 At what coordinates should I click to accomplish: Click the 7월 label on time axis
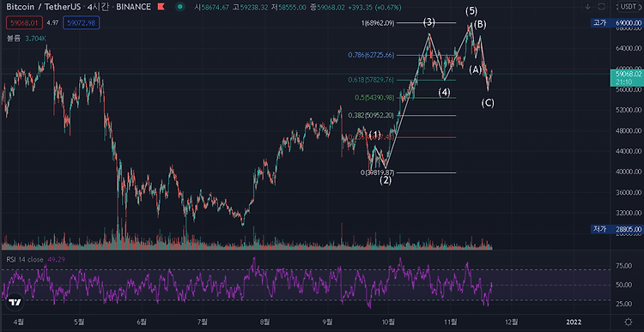202,322
